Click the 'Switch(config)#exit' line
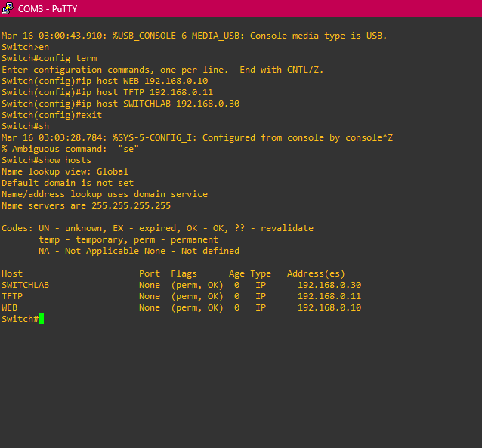This screenshot has height=448, width=482. (51, 115)
